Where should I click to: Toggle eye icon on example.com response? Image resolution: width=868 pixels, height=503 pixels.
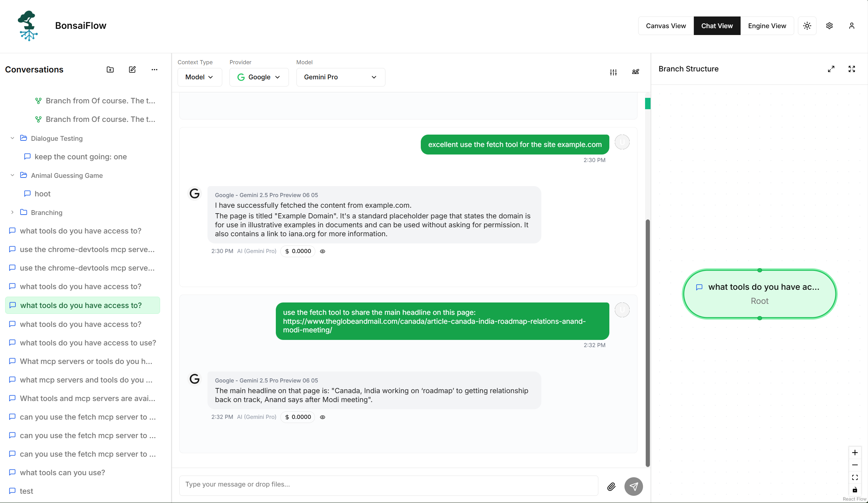pyautogui.click(x=323, y=251)
